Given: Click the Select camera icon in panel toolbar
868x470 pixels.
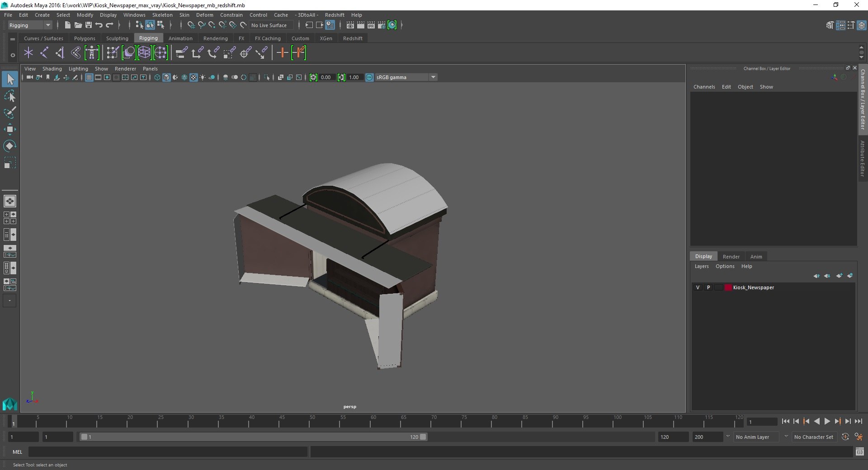Looking at the screenshot, I should 29,77.
